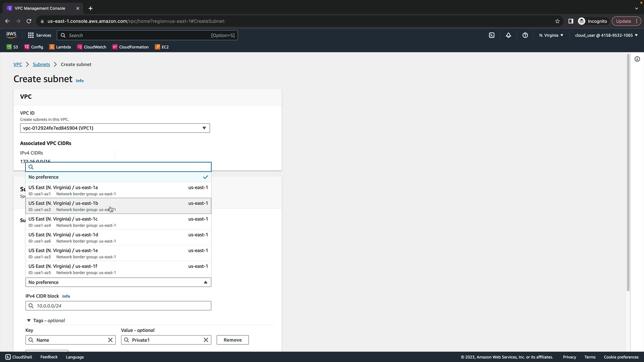Choose us-east-1d availability zone option

(x=118, y=237)
